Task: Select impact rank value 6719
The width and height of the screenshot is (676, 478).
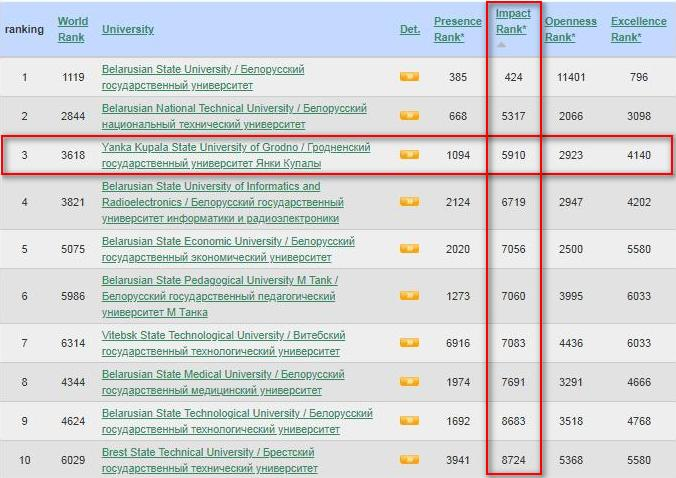Action: pyautogui.click(x=513, y=202)
